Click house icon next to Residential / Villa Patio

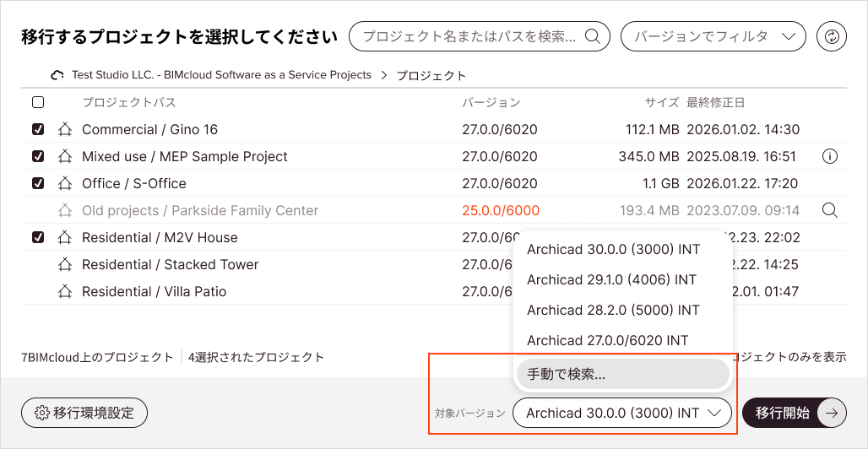tap(65, 291)
